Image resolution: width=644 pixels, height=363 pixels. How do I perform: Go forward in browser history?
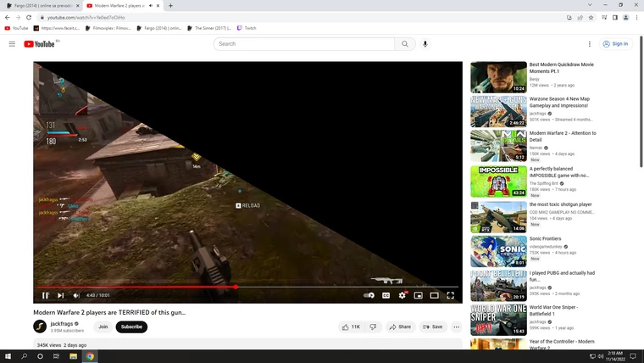pyautogui.click(x=18, y=17)
